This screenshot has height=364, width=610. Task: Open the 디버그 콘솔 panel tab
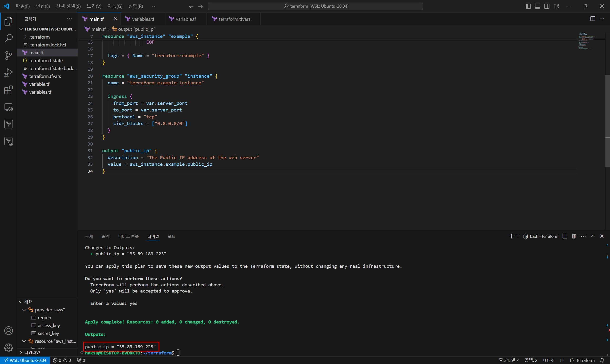pos(128,237)
